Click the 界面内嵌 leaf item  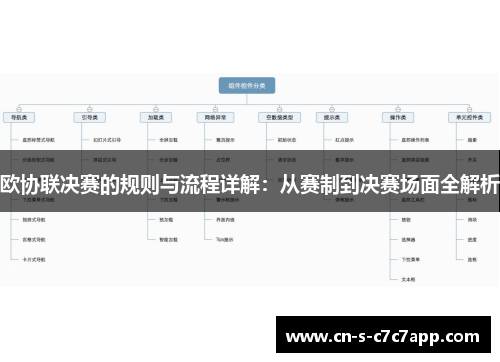225,220
